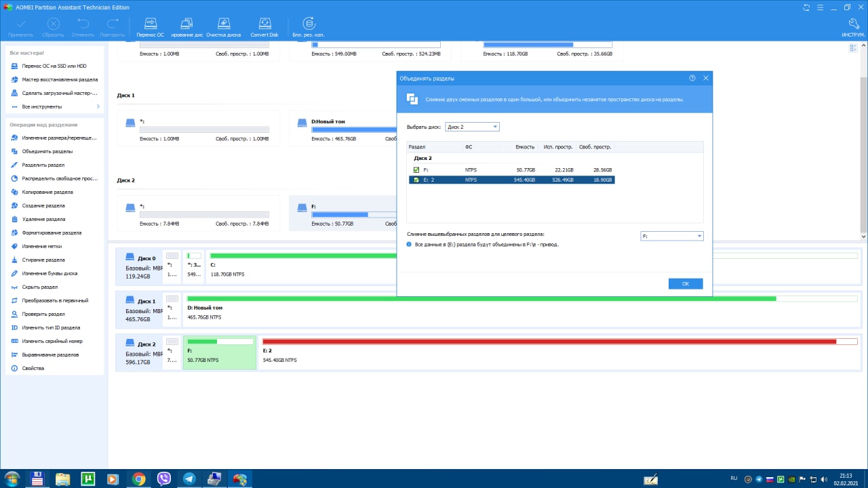Open the target partition F: dropdown
Viewport: 868px width, 488px height.
(672, 236)
